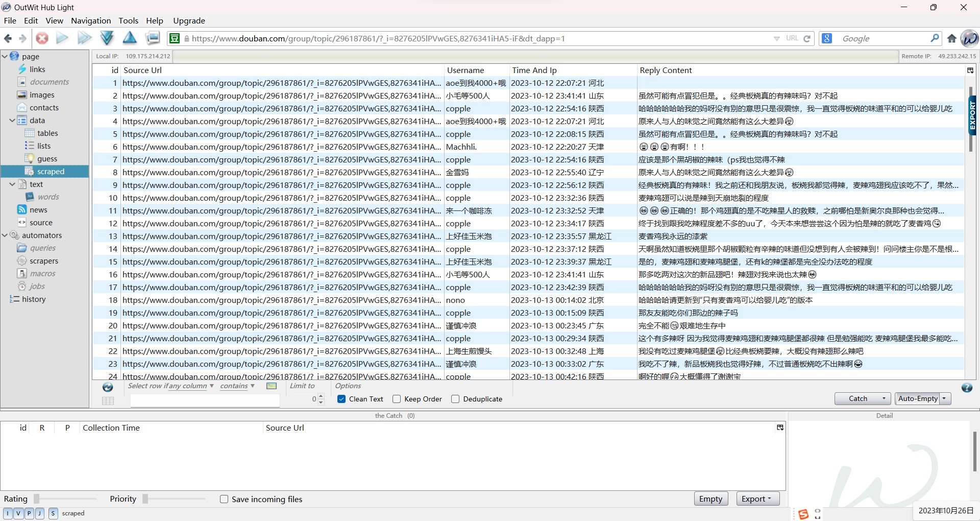Click the search magnifier in Google box
980x521 pixels.
(935, 38)
